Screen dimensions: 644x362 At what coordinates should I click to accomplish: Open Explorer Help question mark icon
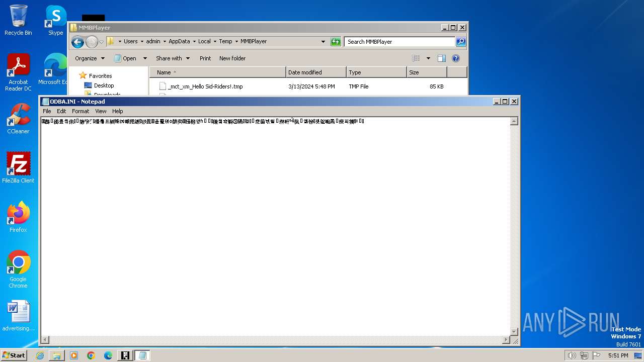click(x=456, y=58)
